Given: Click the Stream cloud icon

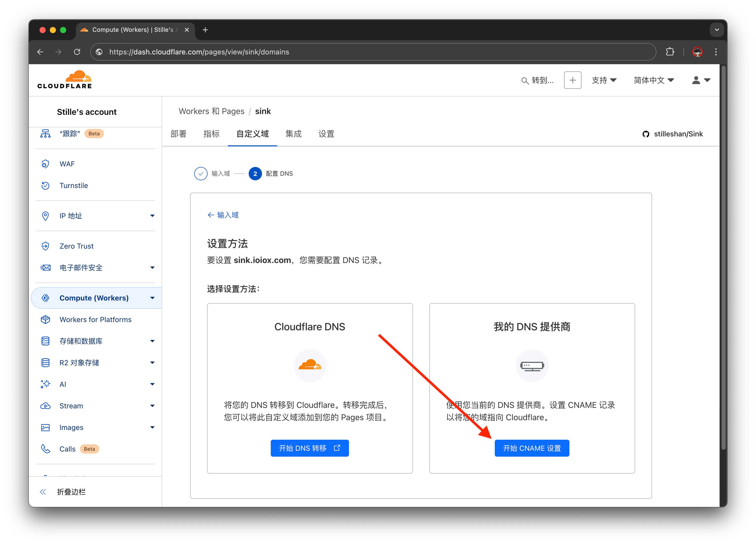Looking at the screenshot, I should tap(45, 406).
